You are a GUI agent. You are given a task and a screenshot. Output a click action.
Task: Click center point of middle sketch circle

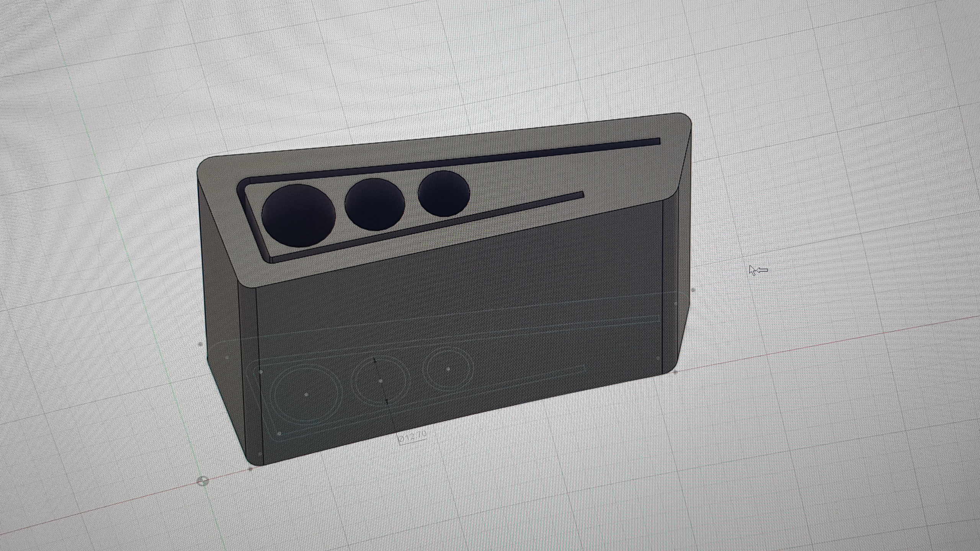[x=380, y=381]
